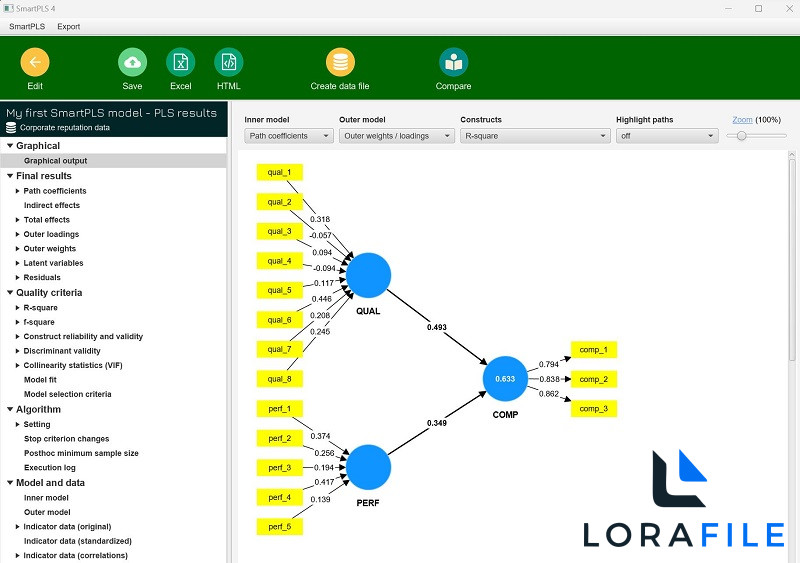Expand the f-square node

click(18, 322)
